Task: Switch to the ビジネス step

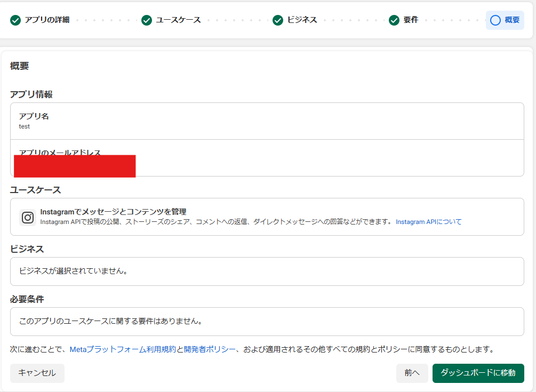Action: click(302, 20)
